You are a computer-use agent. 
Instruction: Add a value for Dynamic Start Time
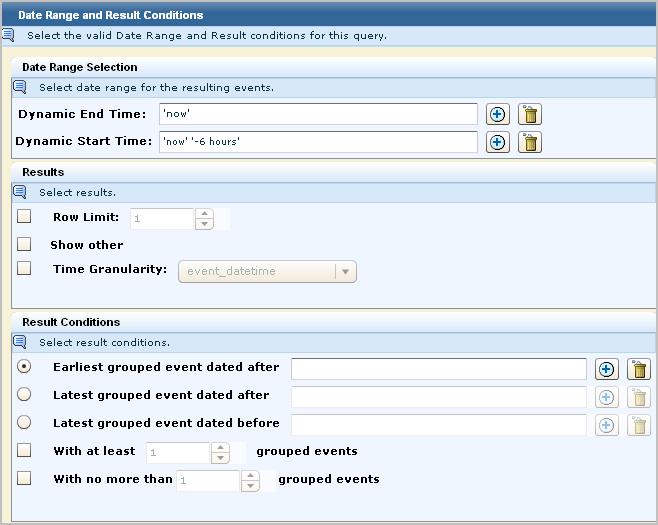pos(498,142)
